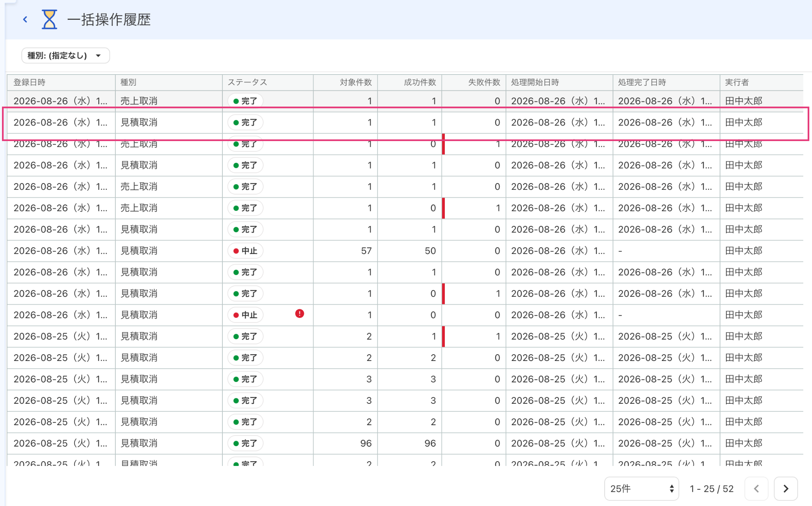The width and height of the screenshot is (812, 506).
Task: Click 田中太郎 in the 96-item row
Action: (744, 443)
